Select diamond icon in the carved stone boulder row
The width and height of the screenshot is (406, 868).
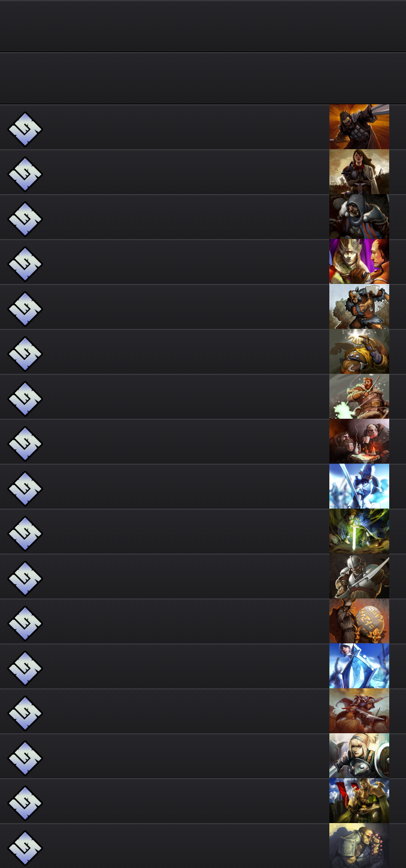(x=25, y=624)
